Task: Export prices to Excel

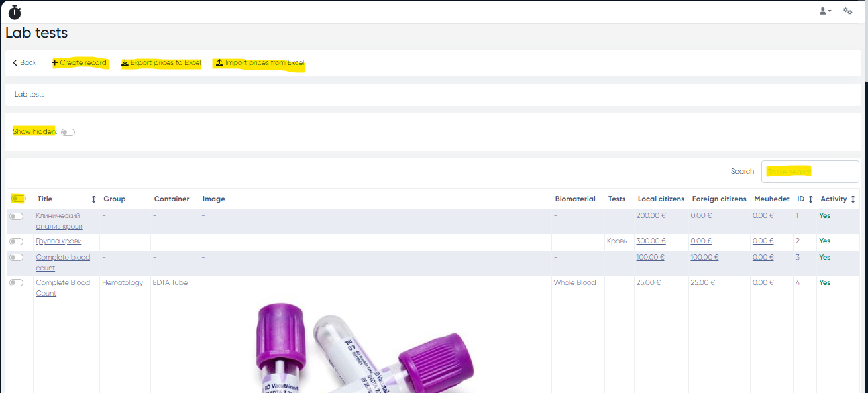Action: (161, 62)
